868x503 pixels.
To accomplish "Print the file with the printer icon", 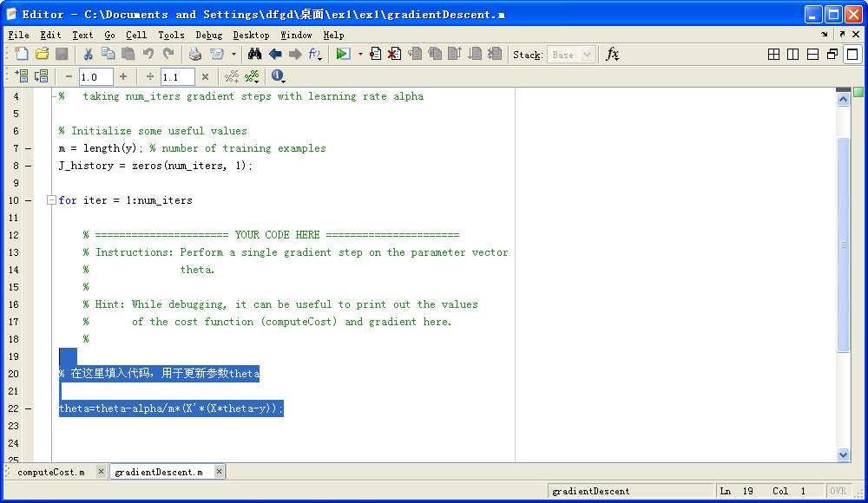I will pyautogui.click(x=194, y=55).
